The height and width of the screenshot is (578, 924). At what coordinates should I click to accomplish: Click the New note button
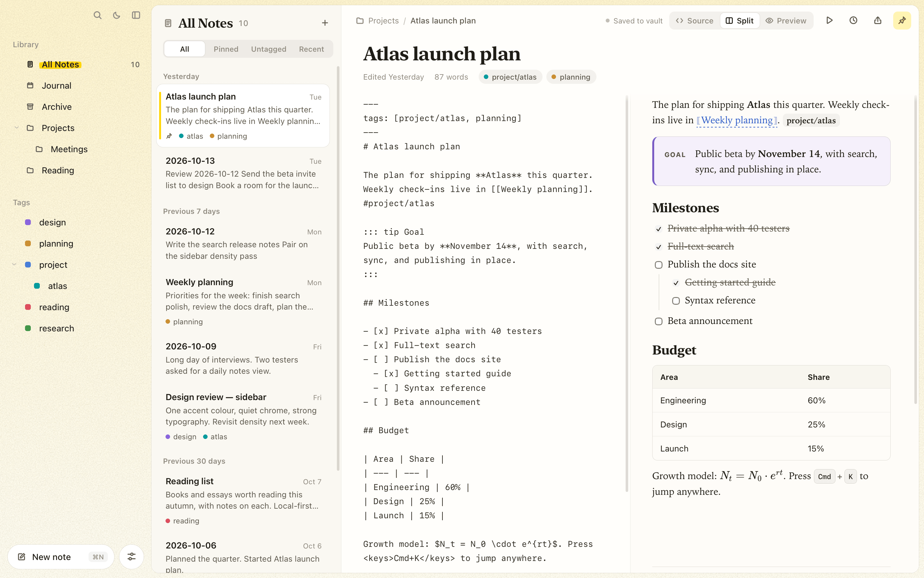pyautogui.click(x=61, y=556)
